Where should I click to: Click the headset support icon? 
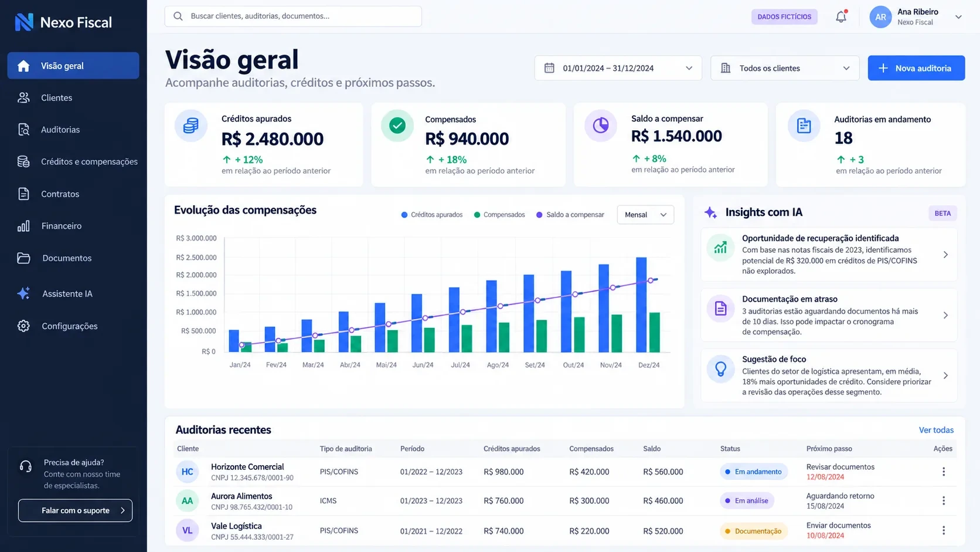(x=26, y=467)
